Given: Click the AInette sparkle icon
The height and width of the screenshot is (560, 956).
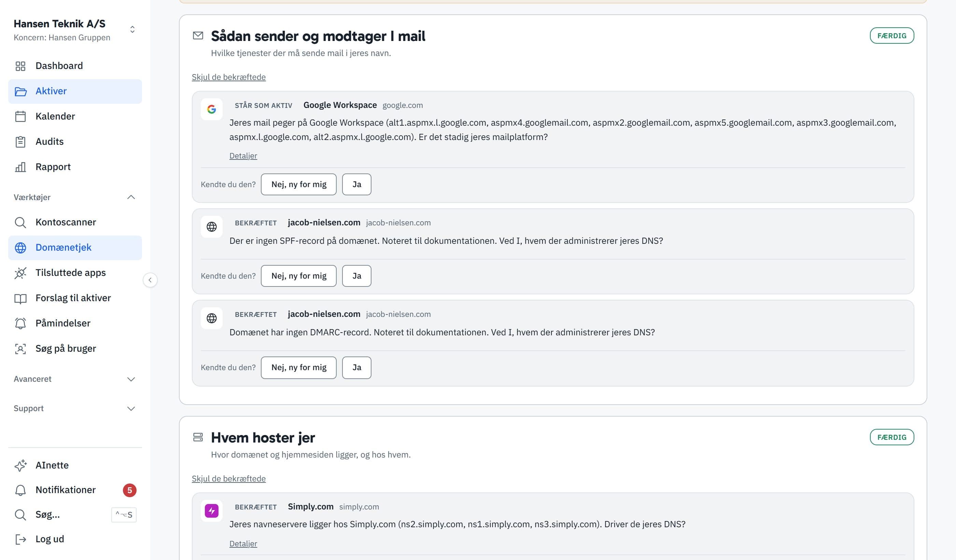Looking at the screenshot, I should [20, 465].
